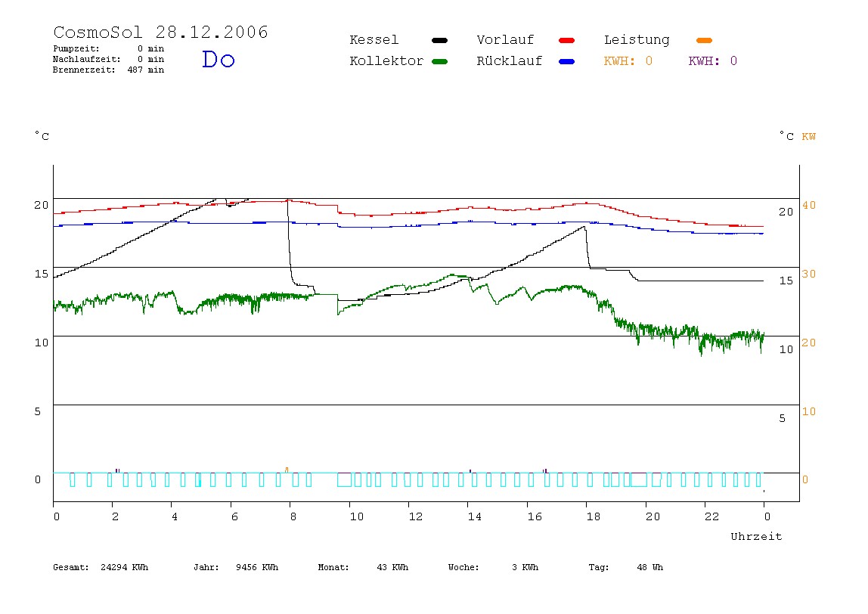
Task: Click the "Pumpzeit: 0 min" readout
Action: pos(109,48)
